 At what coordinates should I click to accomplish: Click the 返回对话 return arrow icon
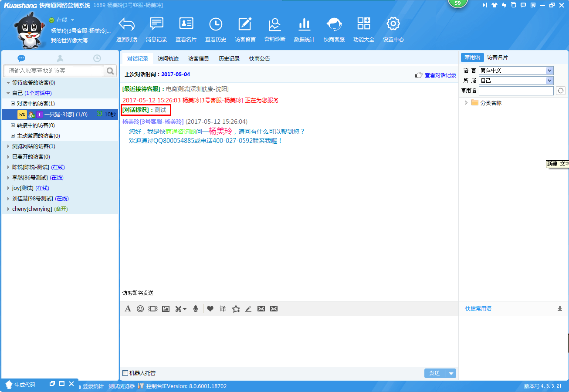click(127, 25)
